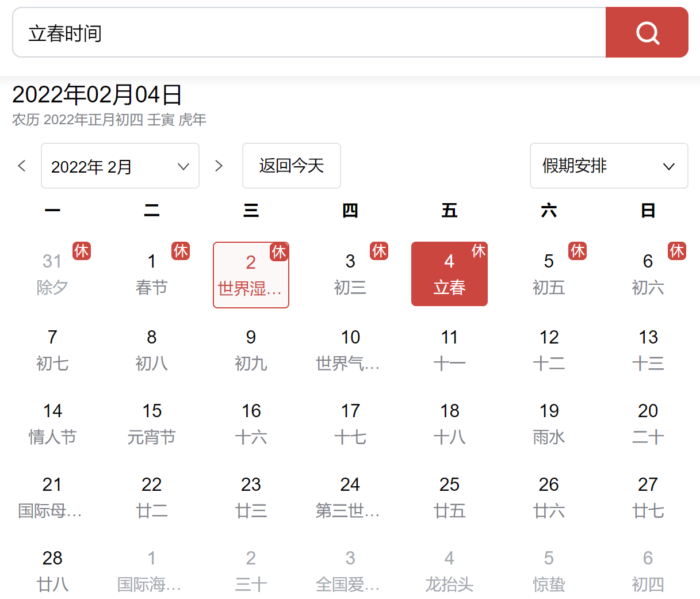Click the 返回今天 button
This screenshot has width=700, height=599.
coord(291,166)
